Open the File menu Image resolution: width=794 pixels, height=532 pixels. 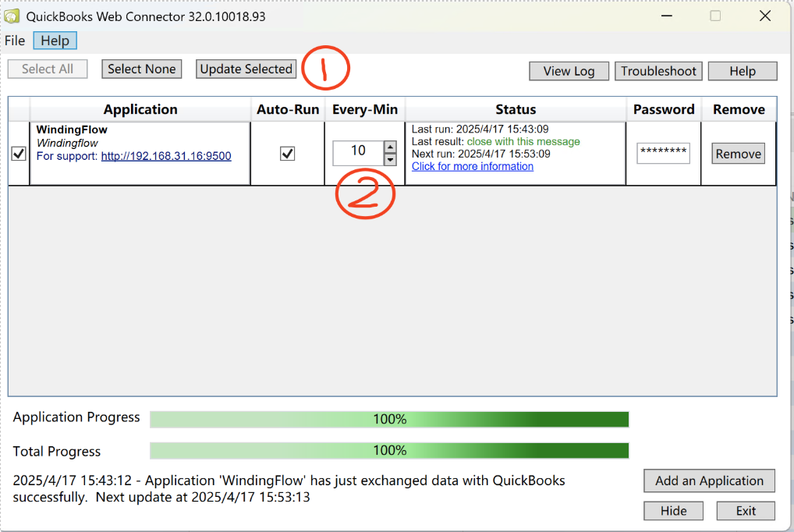tap(15, 41)
